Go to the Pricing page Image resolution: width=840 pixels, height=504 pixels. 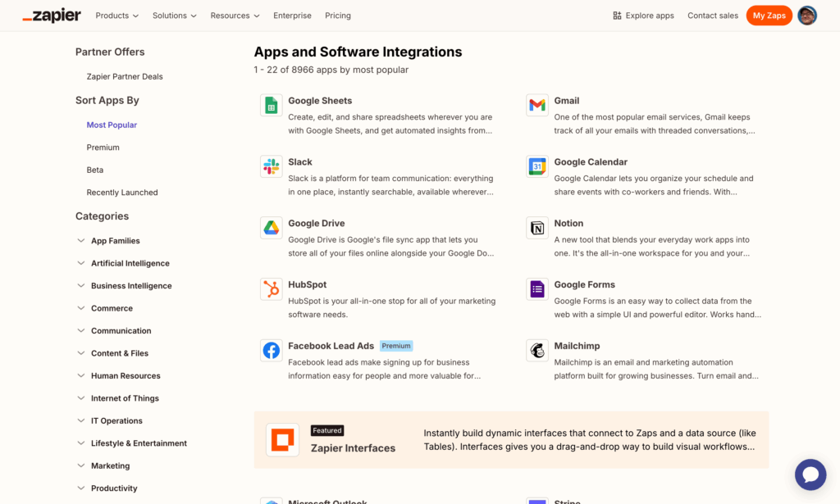[x=337, y=16]
